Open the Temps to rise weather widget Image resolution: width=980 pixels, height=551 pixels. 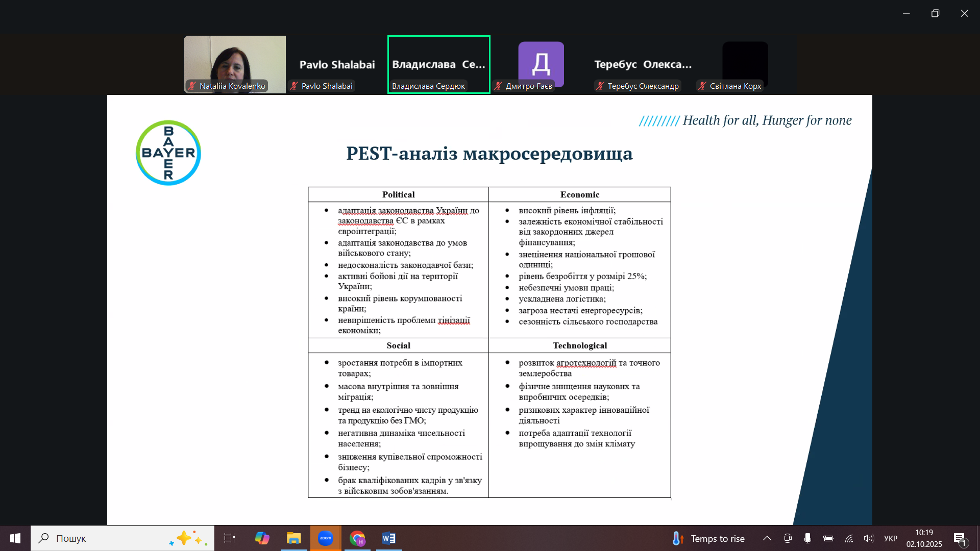(x=708, y=538)
